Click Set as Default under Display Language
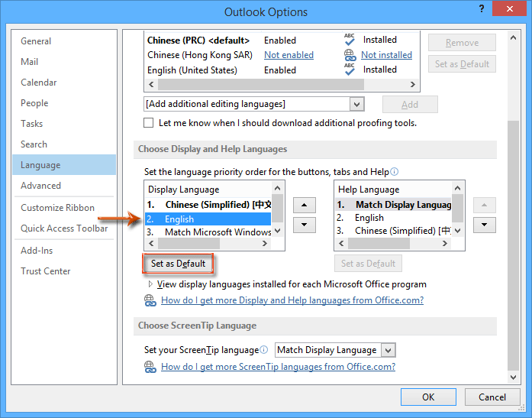This screenshot has width=532, height=418. click(178, 264)
